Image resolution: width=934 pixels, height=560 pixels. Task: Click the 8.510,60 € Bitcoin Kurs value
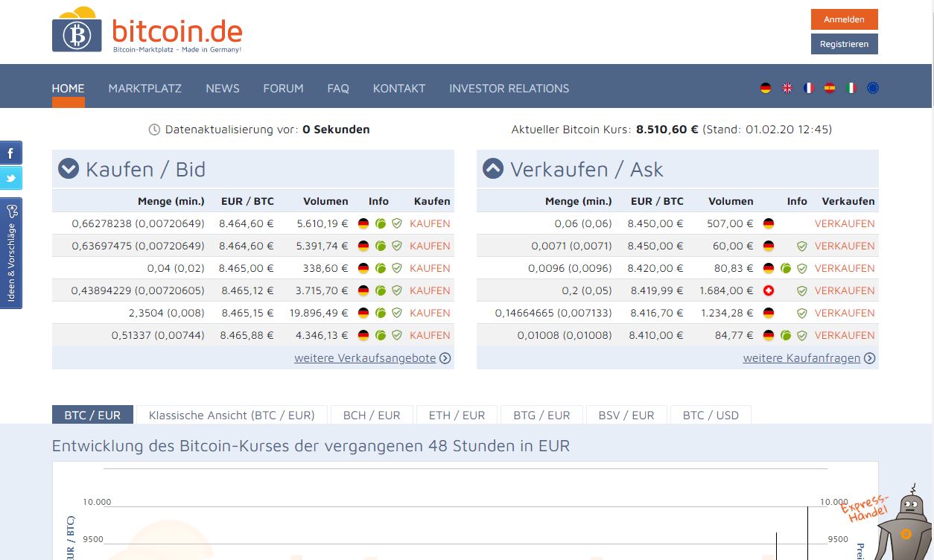667,130
